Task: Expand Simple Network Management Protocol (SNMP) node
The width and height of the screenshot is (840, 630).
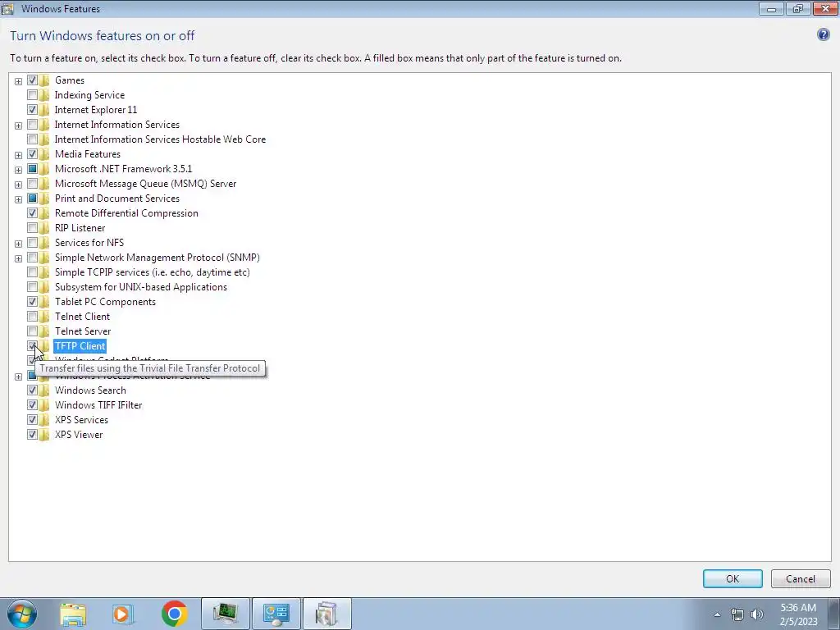Action: tap(18, 258)
